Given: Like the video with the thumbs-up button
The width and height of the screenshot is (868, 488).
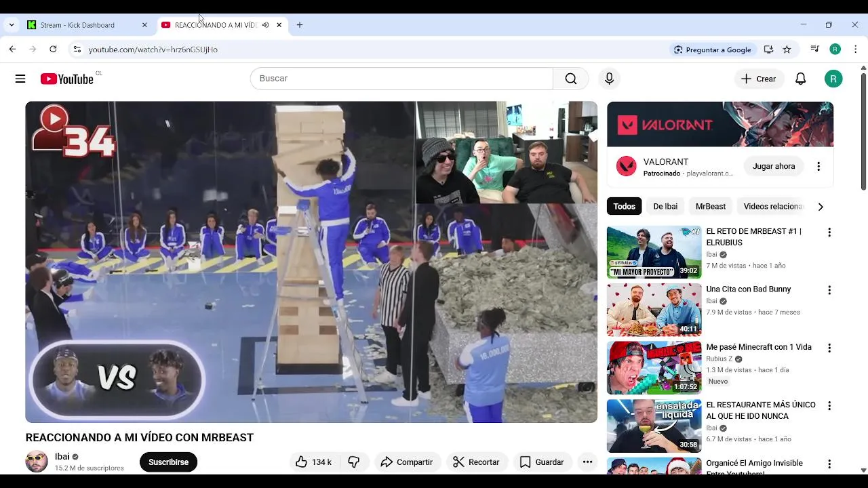Looking at the screenshot, I should click(x=313, y=462).
